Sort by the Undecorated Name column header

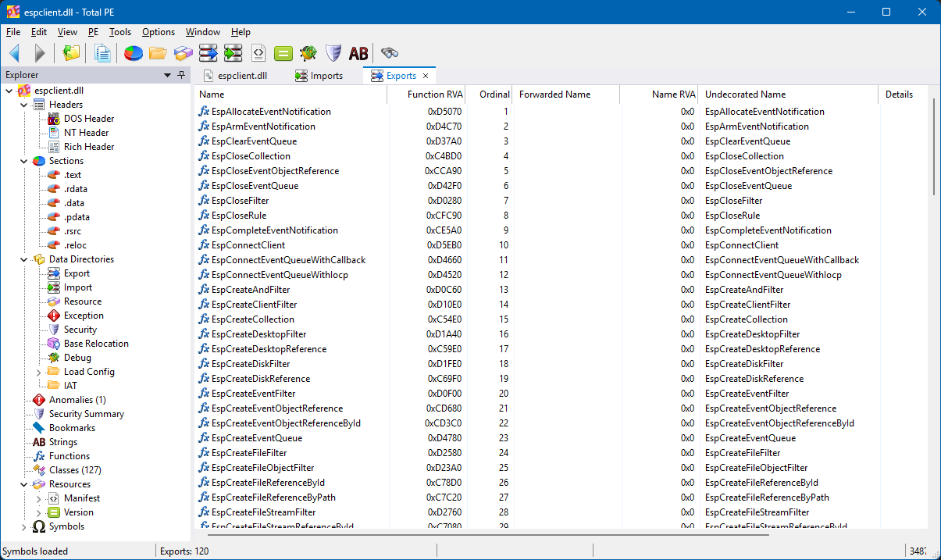click(788, 95)
